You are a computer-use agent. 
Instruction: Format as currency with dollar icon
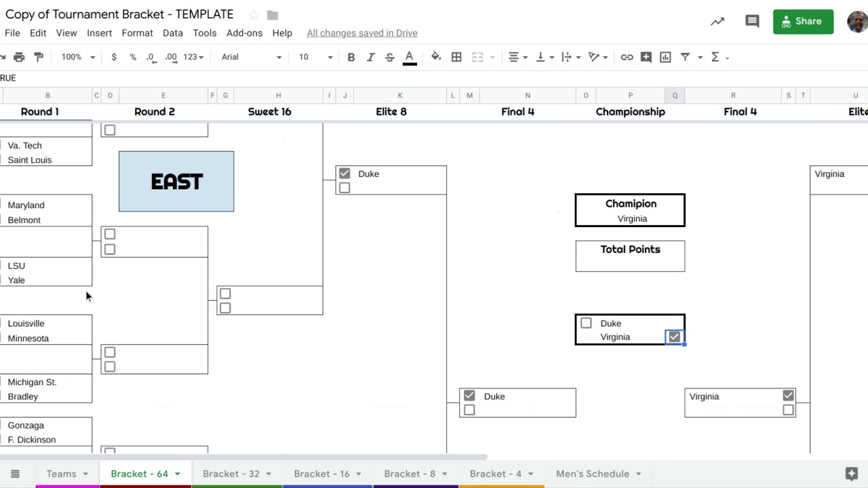tap(114, 57)
